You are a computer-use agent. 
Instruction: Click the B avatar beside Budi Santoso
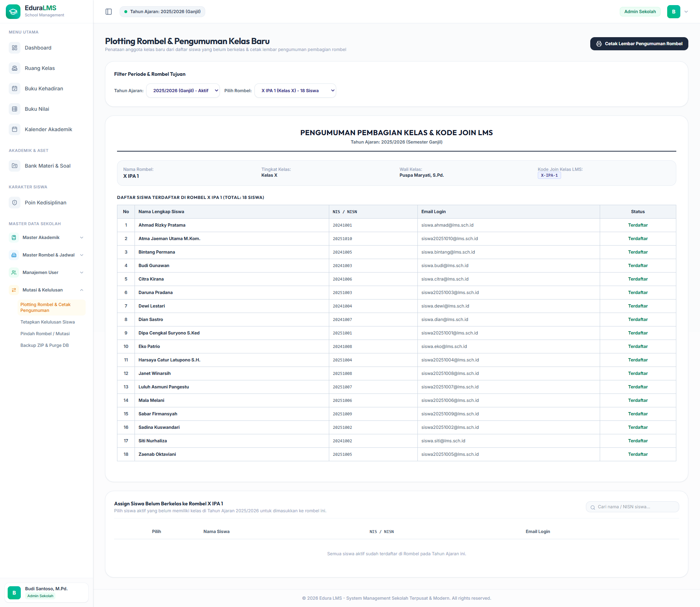(14, 593)
